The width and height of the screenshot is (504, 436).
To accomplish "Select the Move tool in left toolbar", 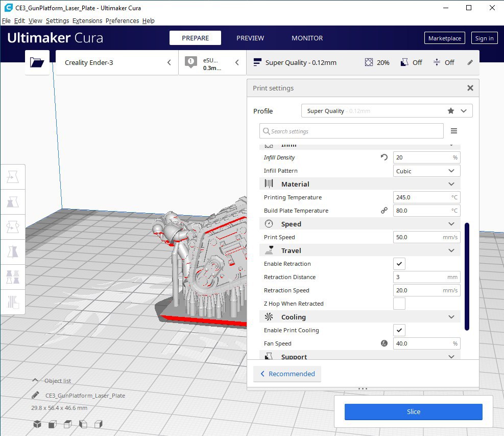I will 13,177.
